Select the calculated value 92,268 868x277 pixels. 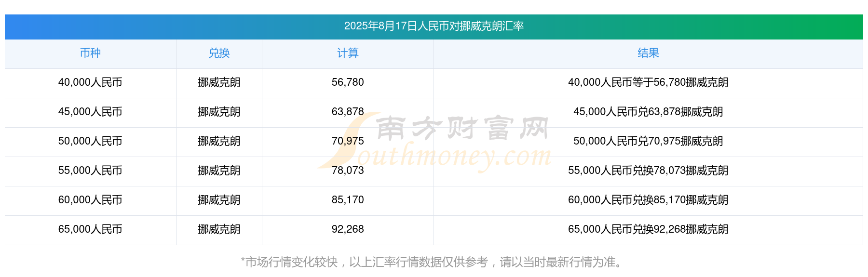point(348,229)
